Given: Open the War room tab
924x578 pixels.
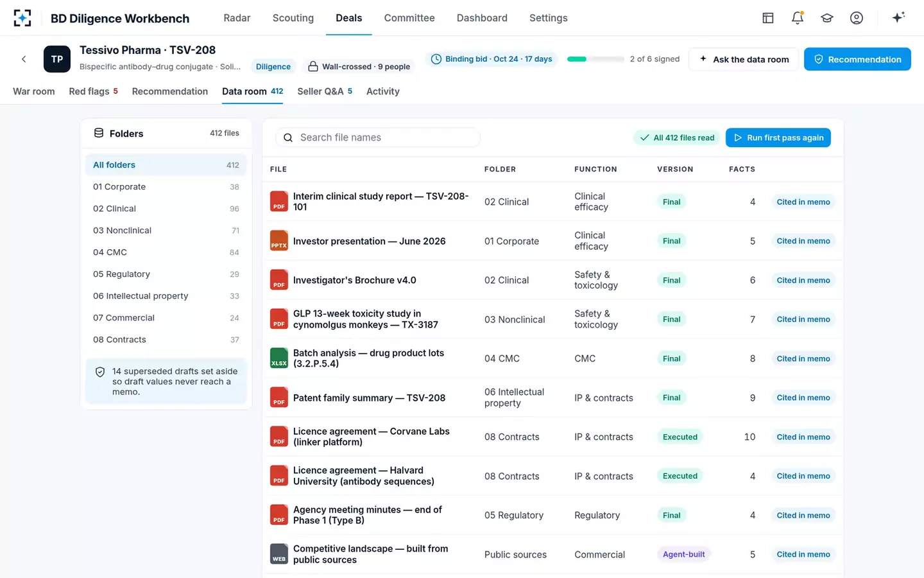Looking at the screenshot, I should [x=34, y=91].
